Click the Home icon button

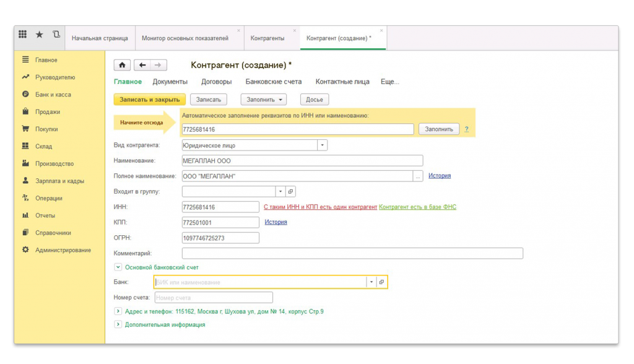(x=122, y=65)
